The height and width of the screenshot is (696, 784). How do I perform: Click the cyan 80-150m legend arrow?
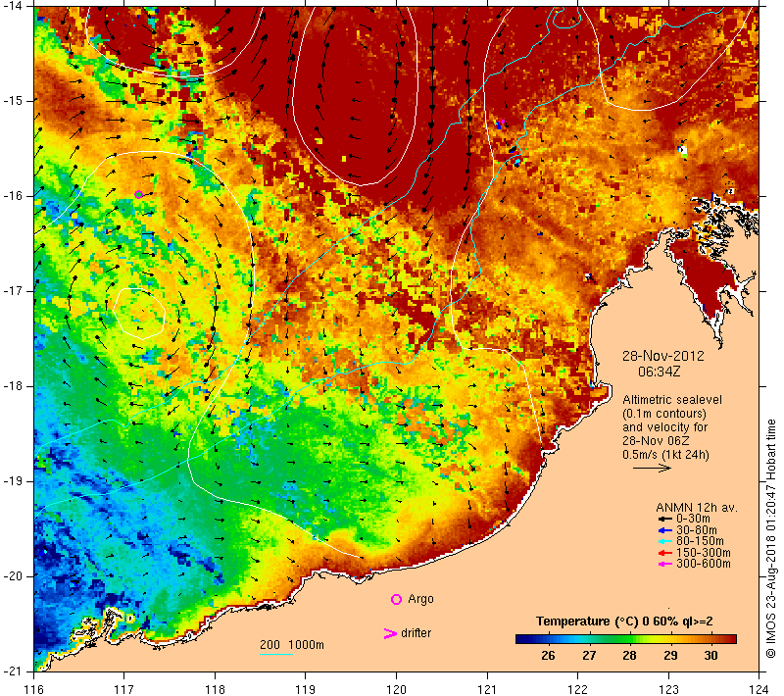coord(665,541)
